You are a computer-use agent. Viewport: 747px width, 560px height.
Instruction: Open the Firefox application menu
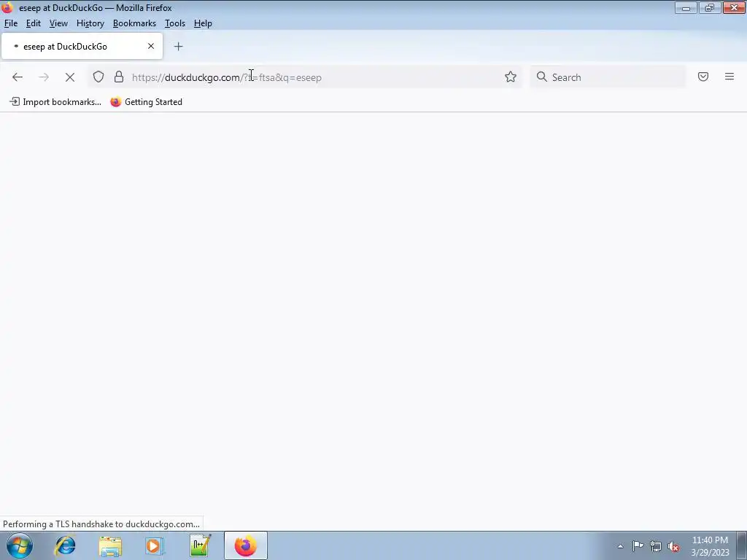729,77
